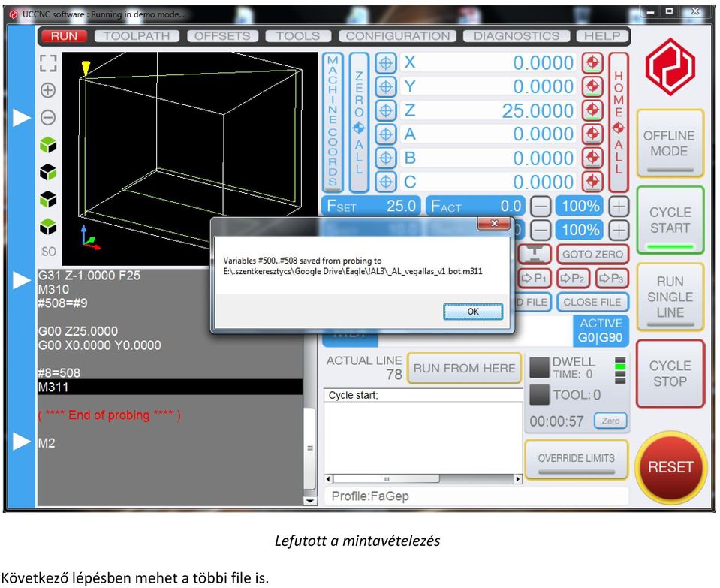Image resolution: width=720 pixels, height=588 pixels.
Task: Click the DWELL indicator square
Action: pyautogui.click(x=539, y=367)
